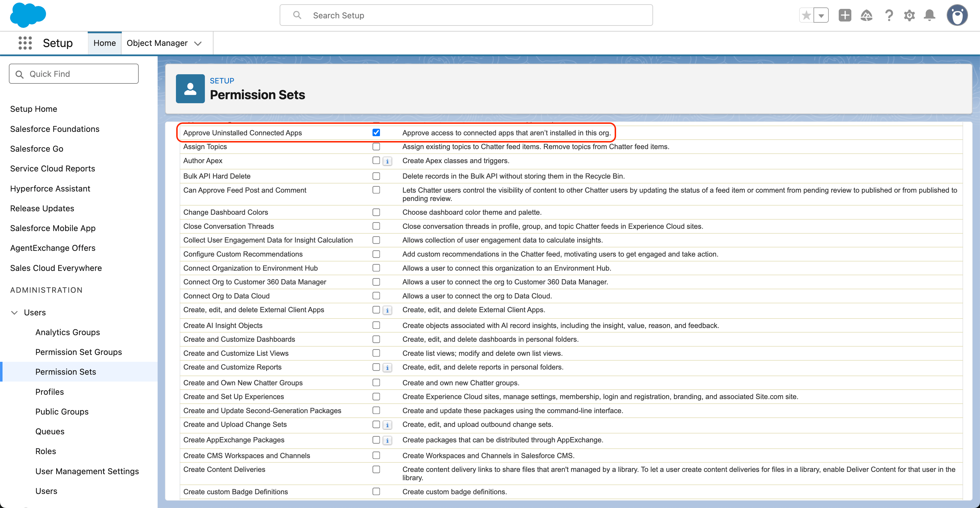Enable Connect Org to Data Cloud checkbox
The height and width of the screenshot is (508, 980).
376,296
